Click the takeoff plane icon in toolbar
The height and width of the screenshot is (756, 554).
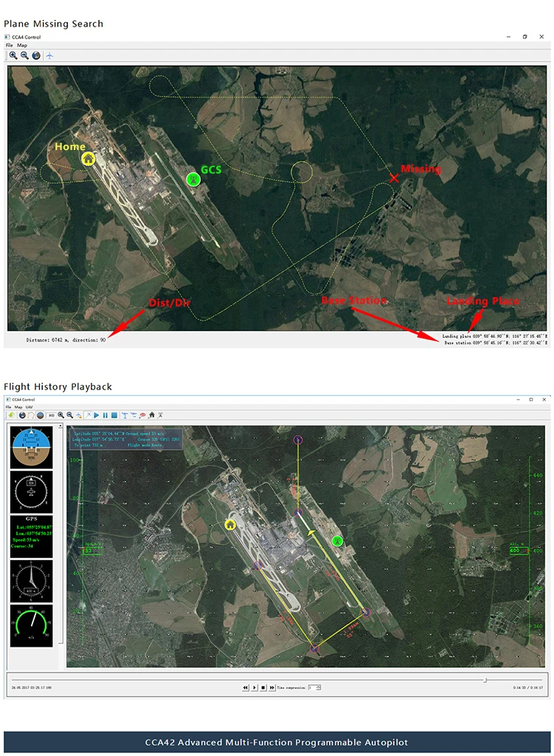pos(125,415)
